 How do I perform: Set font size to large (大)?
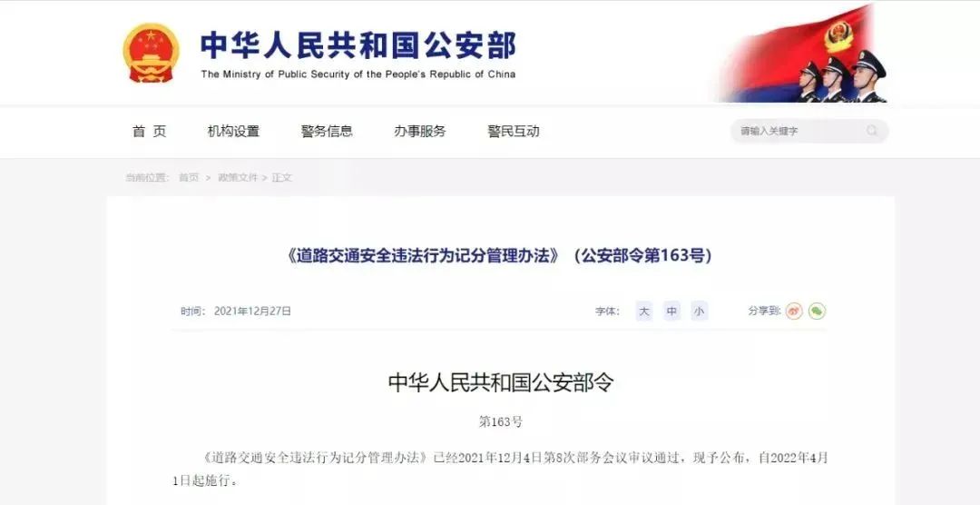tap(643, 311)
